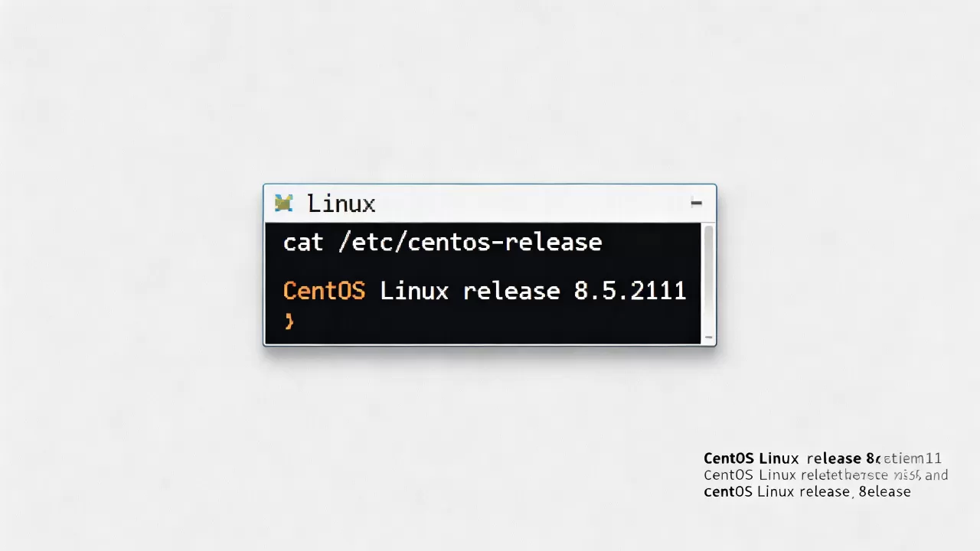This screenshot has height=551, width=980.
Task: Minimize the Linux terminal window
Action: 696,203
